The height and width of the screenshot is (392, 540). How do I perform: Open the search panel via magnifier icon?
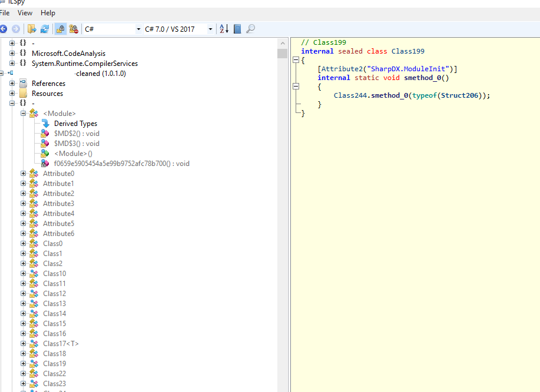[x=250, y=28]
